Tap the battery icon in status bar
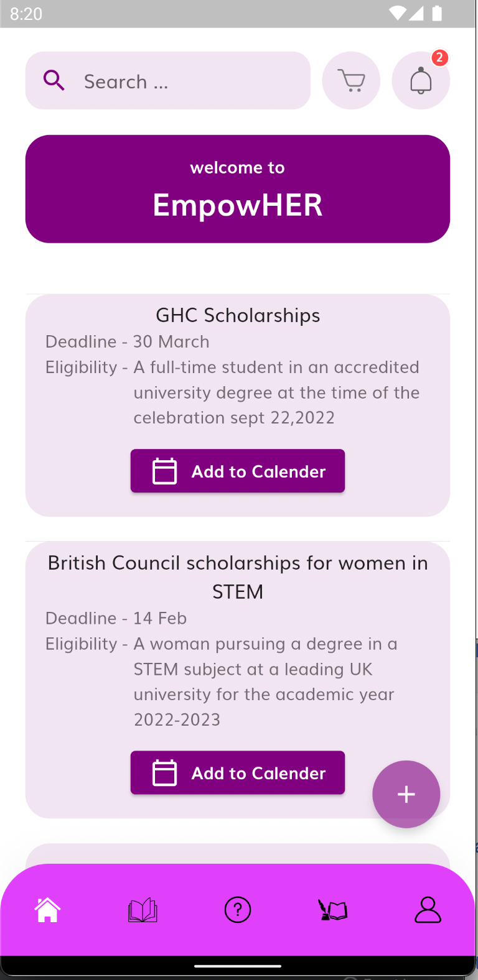 437,13
